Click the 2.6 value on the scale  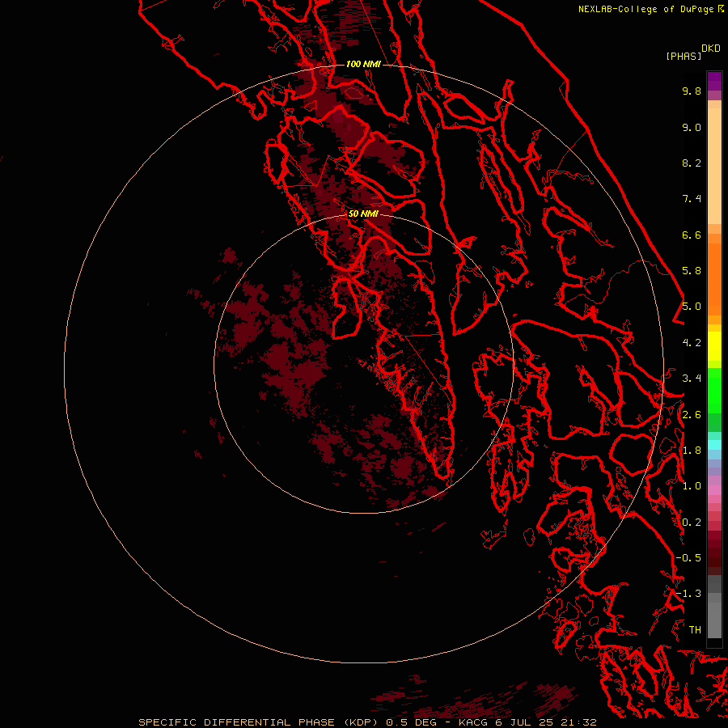[x=692, y=415]
